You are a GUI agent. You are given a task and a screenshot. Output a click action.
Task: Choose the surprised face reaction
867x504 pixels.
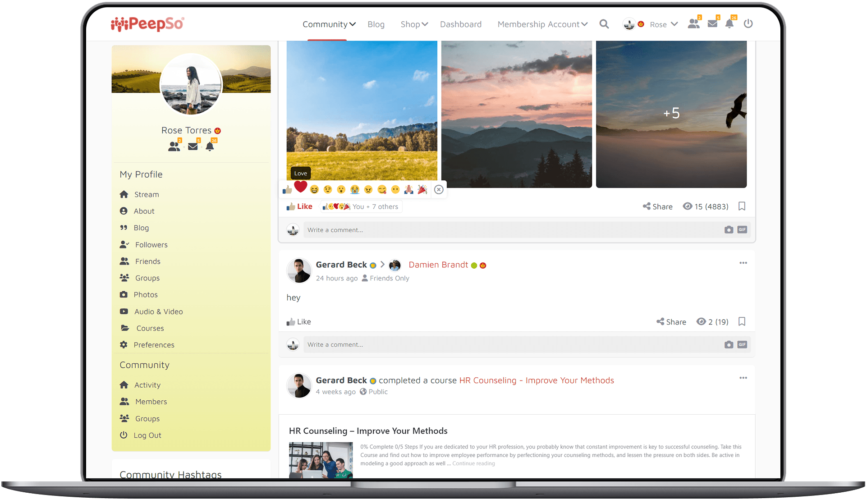[x=341, y=190]
